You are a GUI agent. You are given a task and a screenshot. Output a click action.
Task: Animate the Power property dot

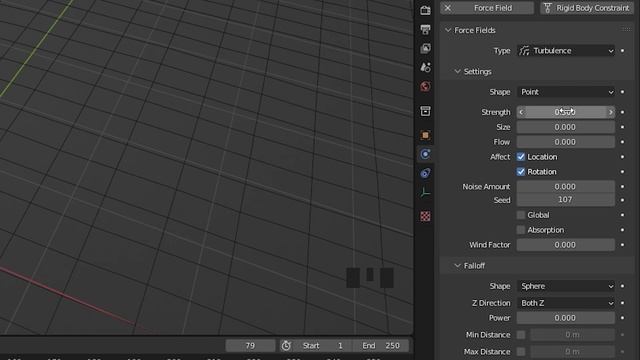point(622,318)
